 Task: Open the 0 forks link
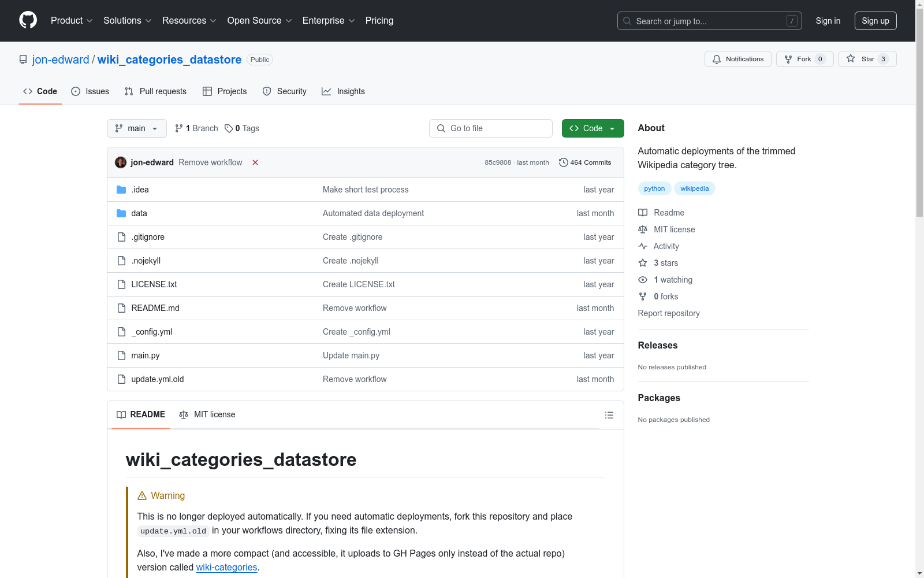(666, 297)
